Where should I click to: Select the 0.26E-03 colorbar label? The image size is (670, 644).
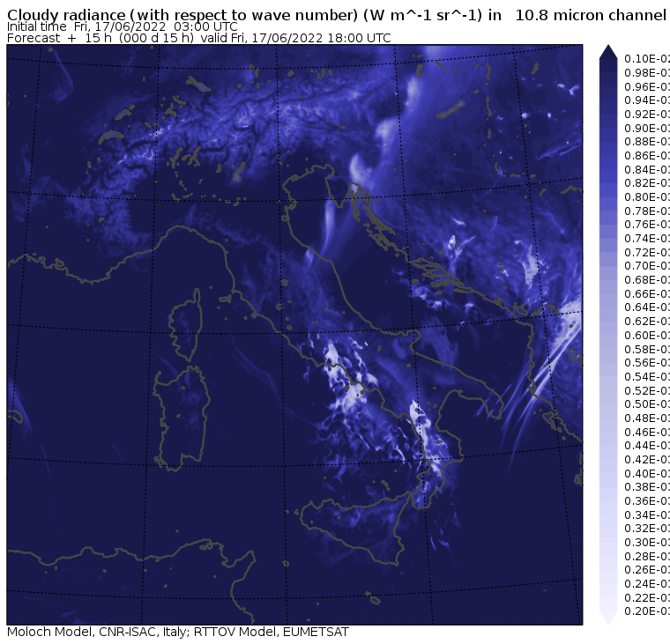(x=647, y=570)
